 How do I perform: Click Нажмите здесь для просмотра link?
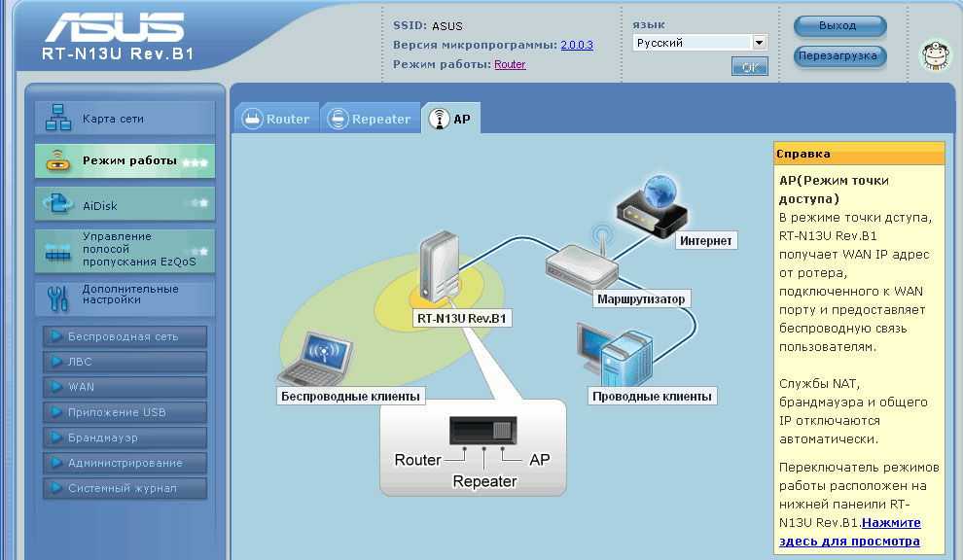pos(850,532)
